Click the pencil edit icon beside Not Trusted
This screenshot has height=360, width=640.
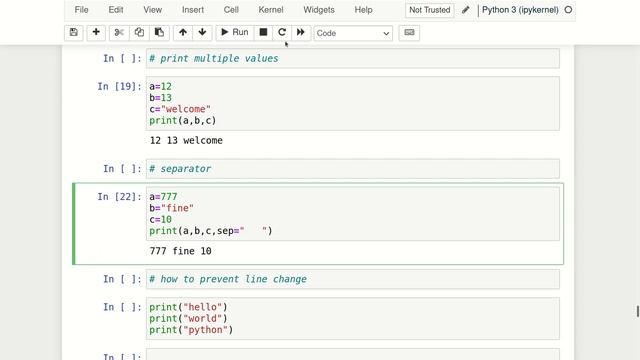pos(466,10)
